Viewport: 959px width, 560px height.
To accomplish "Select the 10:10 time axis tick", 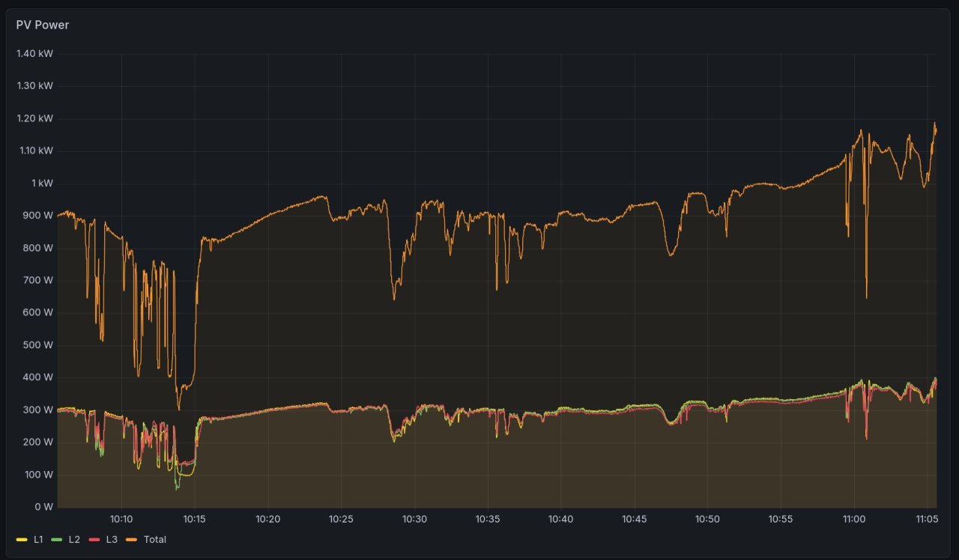I will (x=121, y=519).
